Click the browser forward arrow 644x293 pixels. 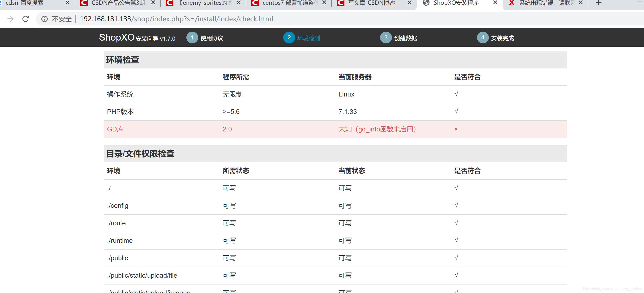point(10,19)
